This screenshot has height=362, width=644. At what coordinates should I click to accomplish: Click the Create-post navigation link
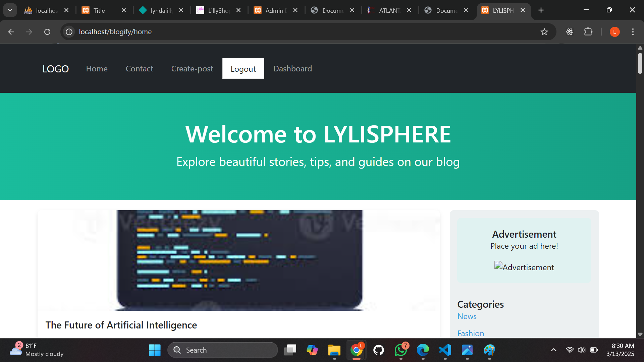tap(192, 69)
